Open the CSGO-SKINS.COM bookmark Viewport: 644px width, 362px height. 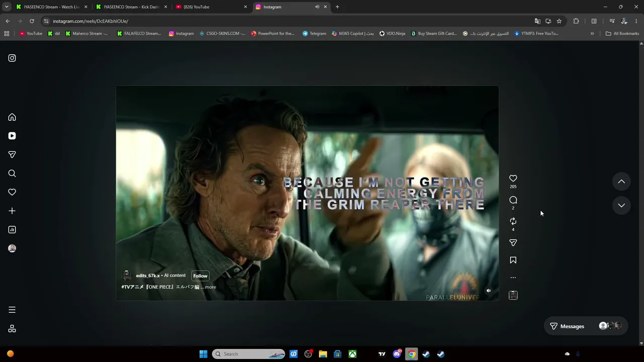coord(222,34)
